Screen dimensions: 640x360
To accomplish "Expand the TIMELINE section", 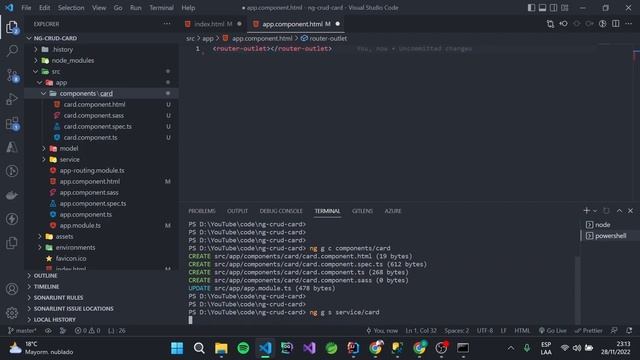I will coord(46,287).
